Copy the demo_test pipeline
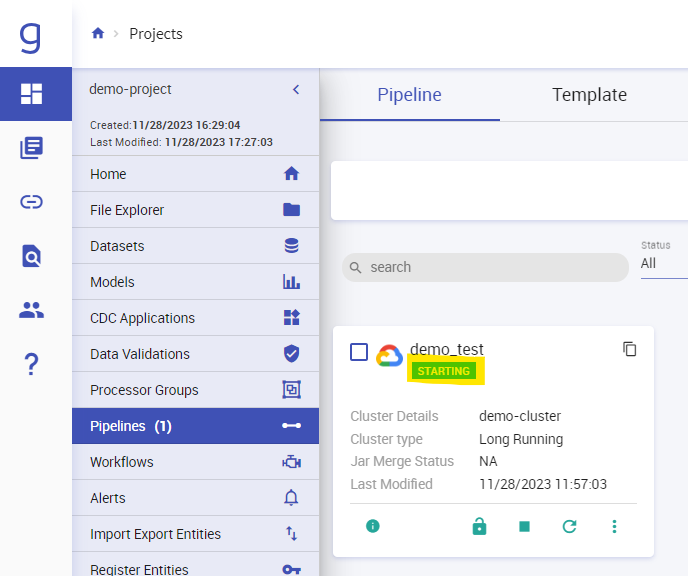Image resolution: width=688 pixels, height=576 pixels. (629, 349)
